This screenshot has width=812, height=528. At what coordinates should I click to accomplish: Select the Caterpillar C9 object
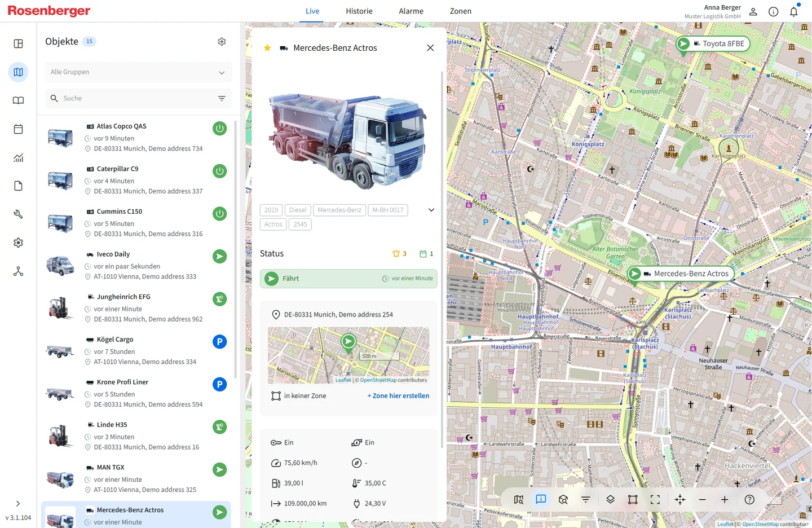click(x=136, y=180)
